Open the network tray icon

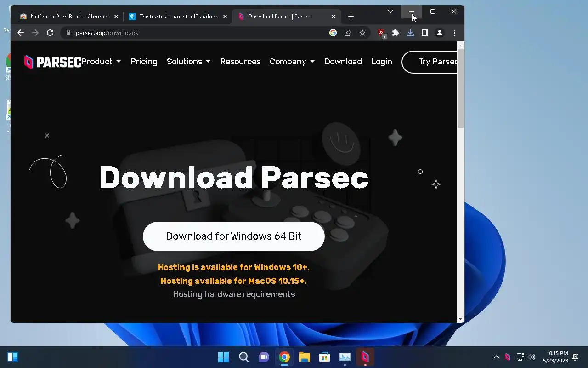coord(520,357)
